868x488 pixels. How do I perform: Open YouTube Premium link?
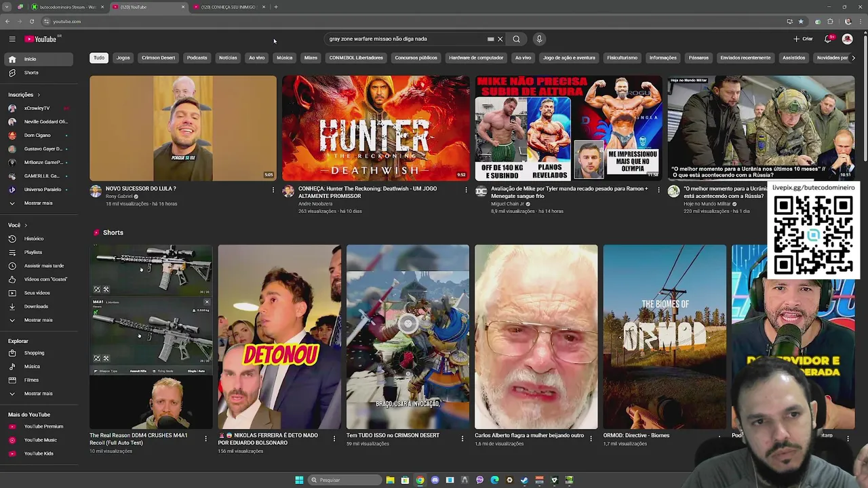coord(38,426)
